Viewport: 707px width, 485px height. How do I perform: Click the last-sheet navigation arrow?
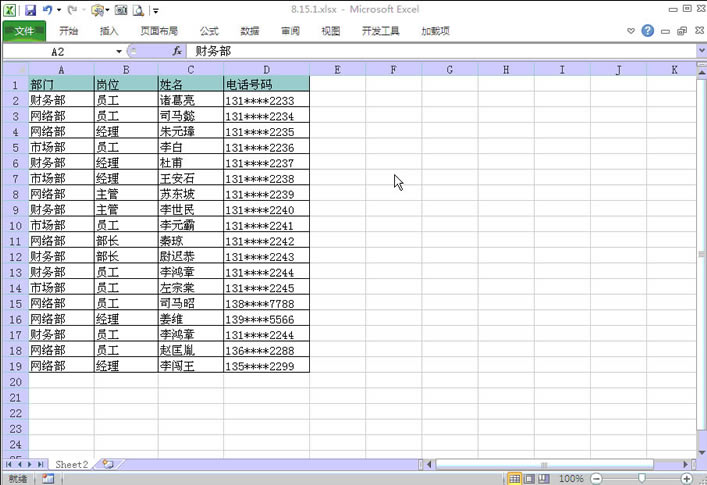pyautogui.click(x=40, y=464)
